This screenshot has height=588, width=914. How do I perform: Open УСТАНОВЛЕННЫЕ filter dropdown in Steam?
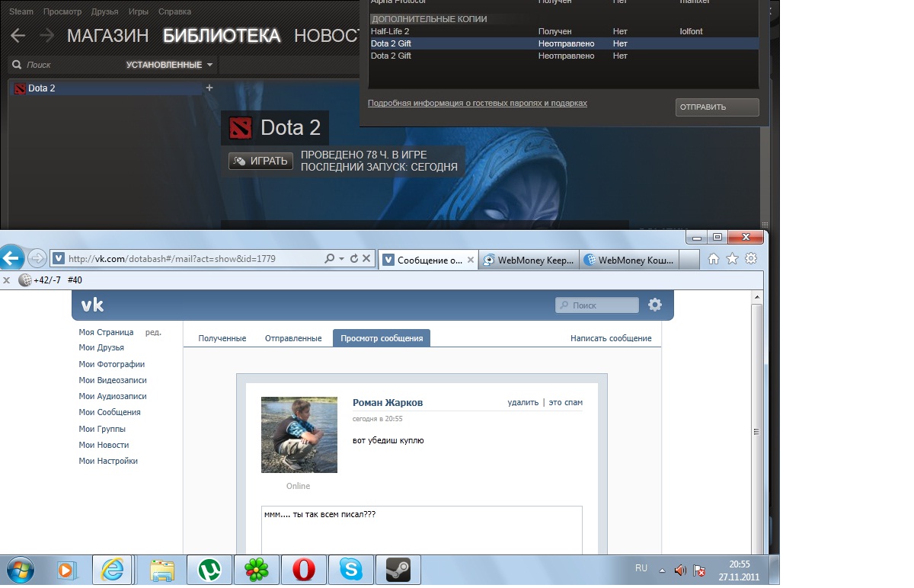170,65
